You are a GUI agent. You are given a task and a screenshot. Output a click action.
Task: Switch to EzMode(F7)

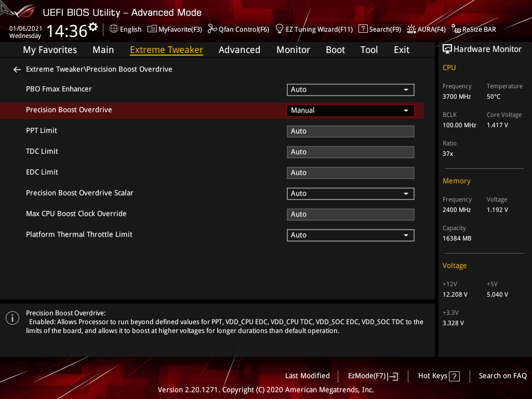point(373,376)
